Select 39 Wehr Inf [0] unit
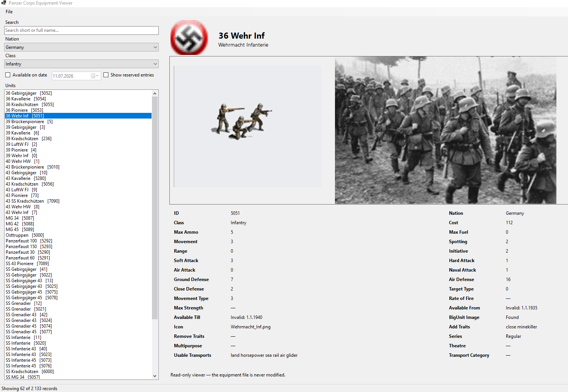 point(78,156)
